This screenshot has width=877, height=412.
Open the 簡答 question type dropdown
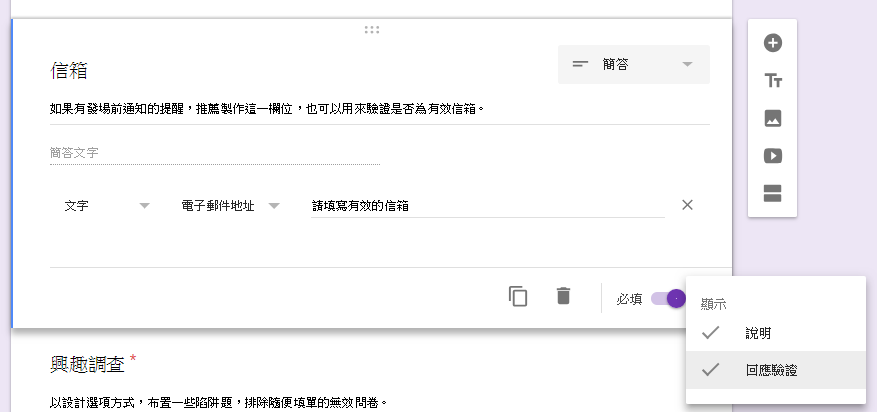634,64
